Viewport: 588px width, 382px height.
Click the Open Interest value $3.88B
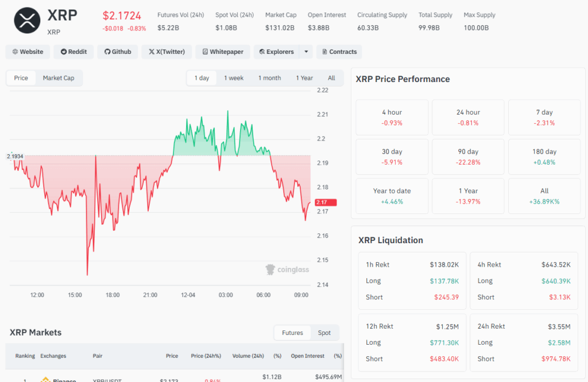(x=318, y=28)
